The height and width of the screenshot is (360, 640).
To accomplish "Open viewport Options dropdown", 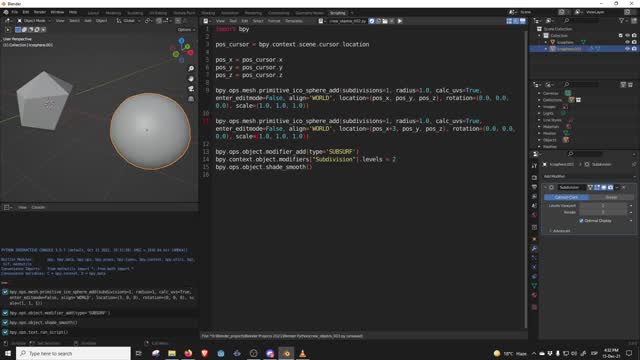I will (186, 30).
